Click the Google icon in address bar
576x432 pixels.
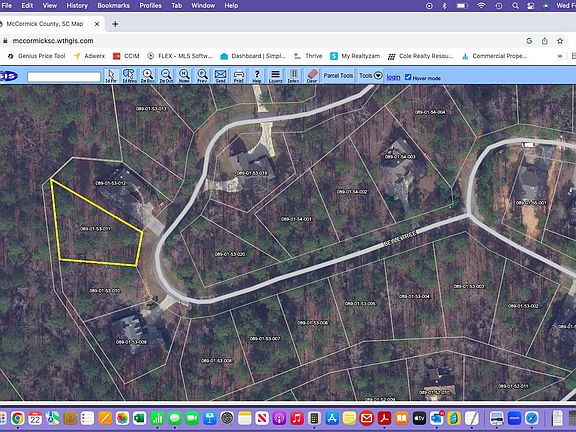[529, 41]
